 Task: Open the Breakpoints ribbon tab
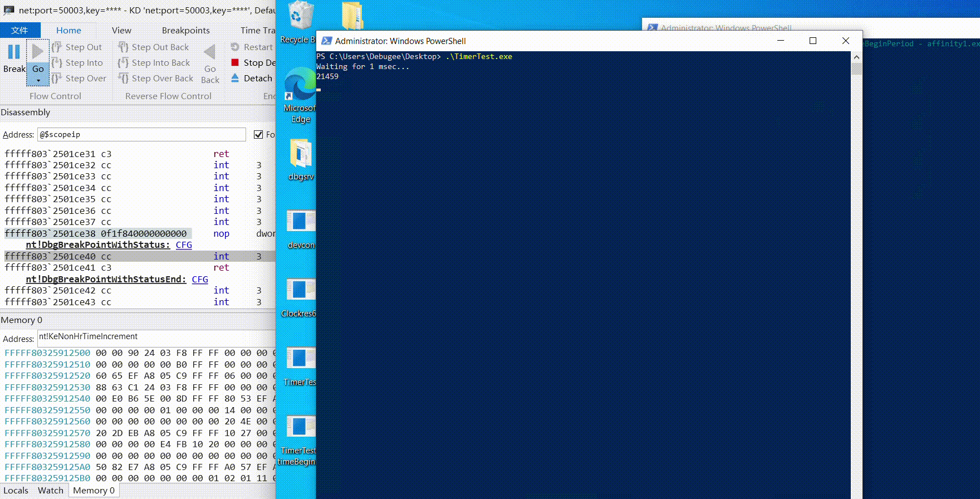pos(186,30)
